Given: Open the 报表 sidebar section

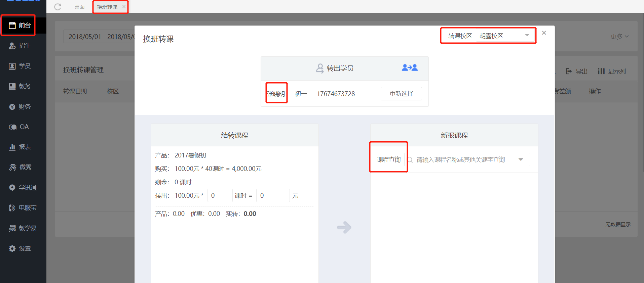Looking at the screenshot, I should pos(20,147).
